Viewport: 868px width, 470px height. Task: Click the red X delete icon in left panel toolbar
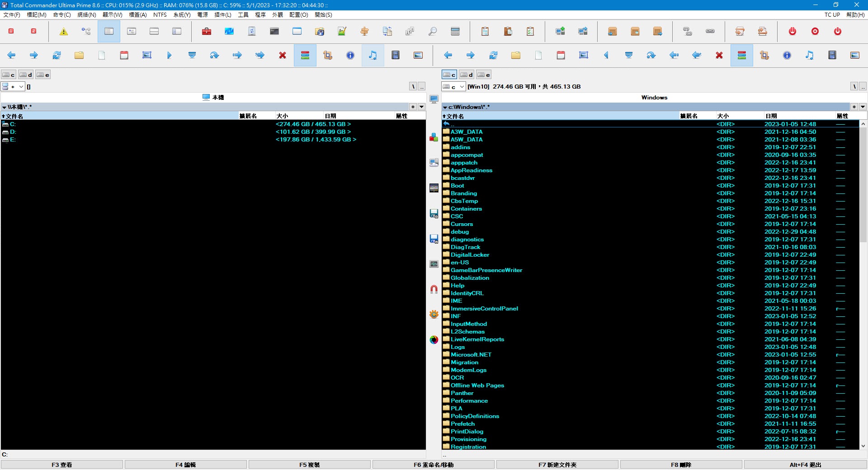pos(283,55)
